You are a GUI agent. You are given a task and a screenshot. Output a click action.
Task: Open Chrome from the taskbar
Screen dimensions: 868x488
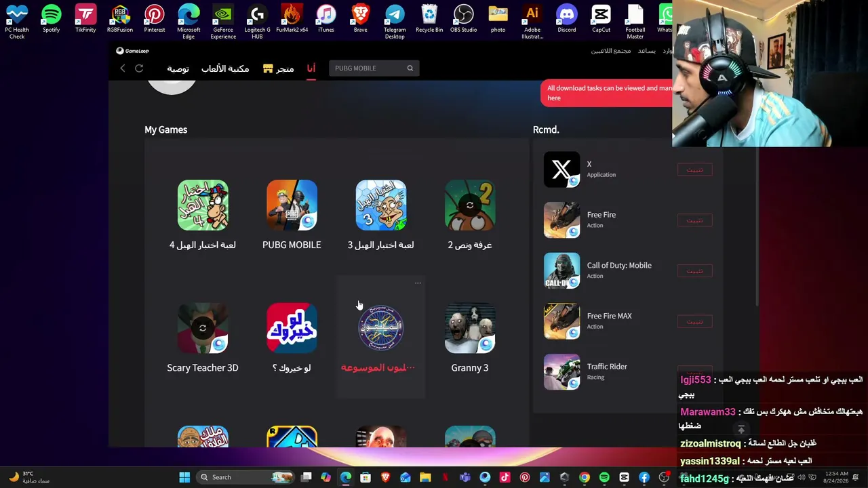585,477
